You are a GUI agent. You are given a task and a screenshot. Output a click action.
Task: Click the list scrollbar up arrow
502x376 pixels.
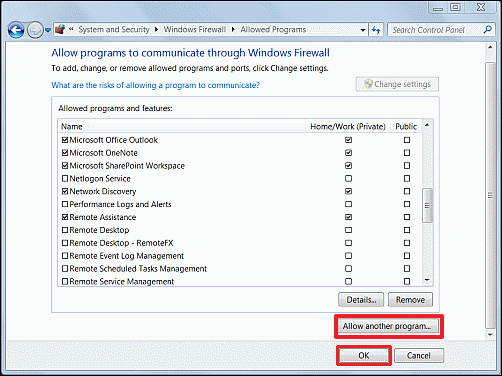[427, 126]
